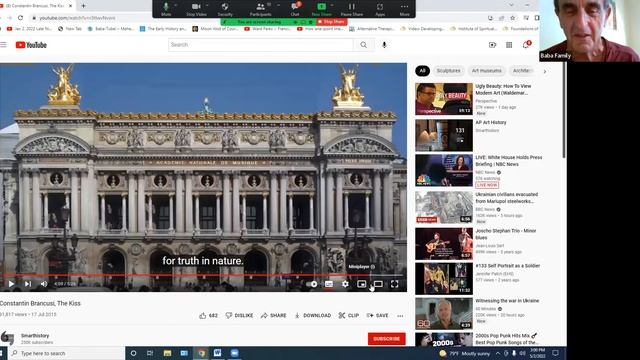Open the create video icon
This screenshot has width=640, height=360.
(x=492, y=45)
